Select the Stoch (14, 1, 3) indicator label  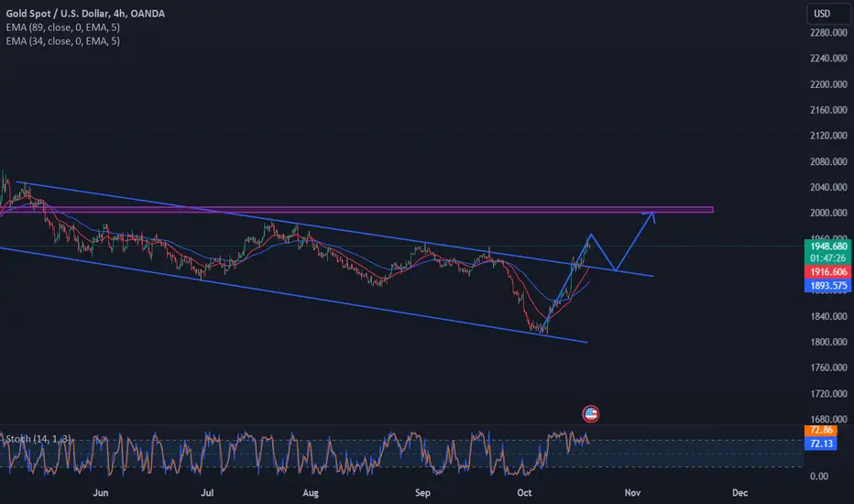click(38, 439)
